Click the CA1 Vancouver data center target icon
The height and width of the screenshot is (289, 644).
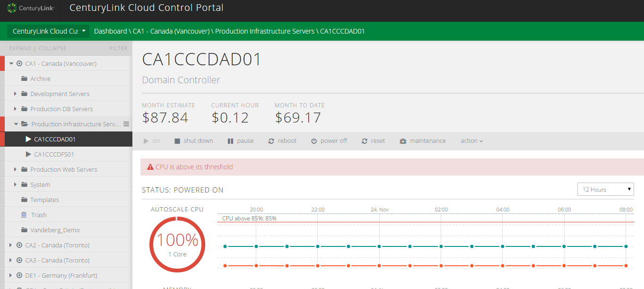pyautogui.click(x=19, y=63)
